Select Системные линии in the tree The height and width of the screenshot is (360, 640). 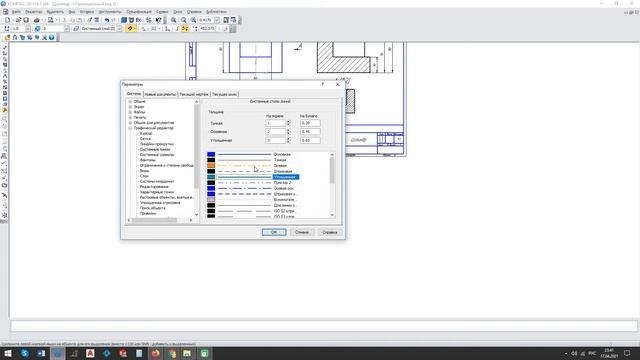[155, 149]
